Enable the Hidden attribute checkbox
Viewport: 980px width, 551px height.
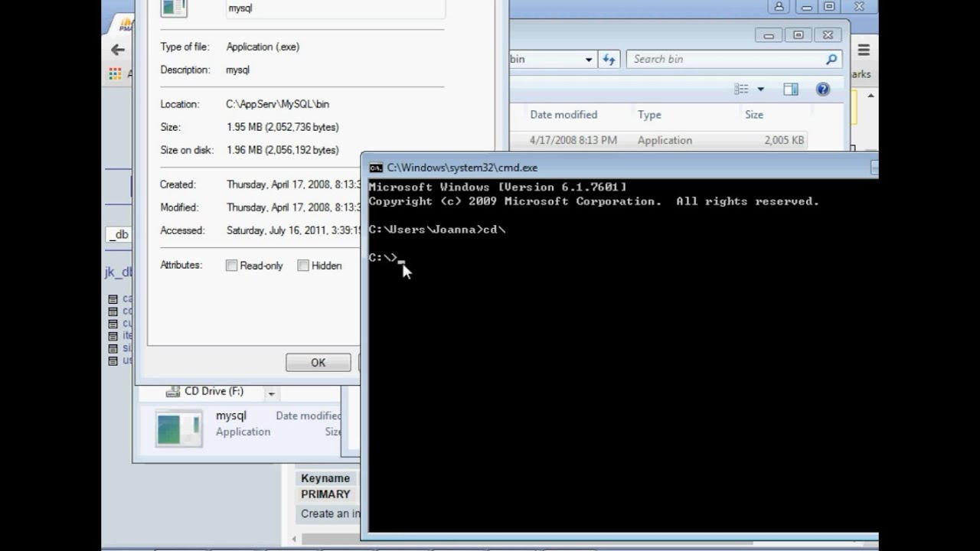pyautogui.click(x=303, y=266)
